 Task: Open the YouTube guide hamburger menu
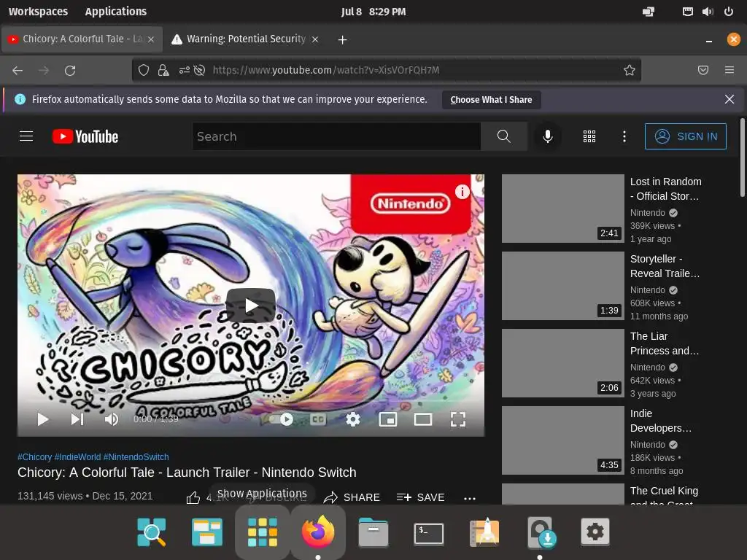click(x=26, y=136)
